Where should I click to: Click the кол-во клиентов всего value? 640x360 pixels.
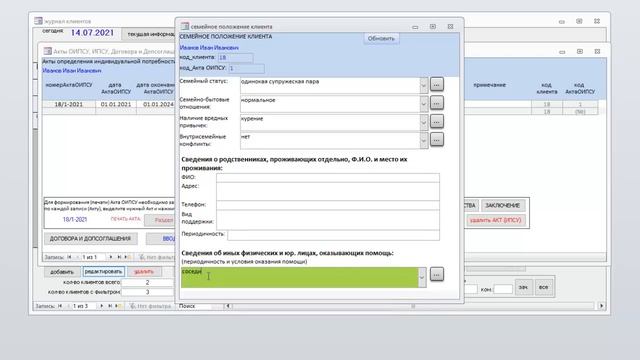pos(147,282)
